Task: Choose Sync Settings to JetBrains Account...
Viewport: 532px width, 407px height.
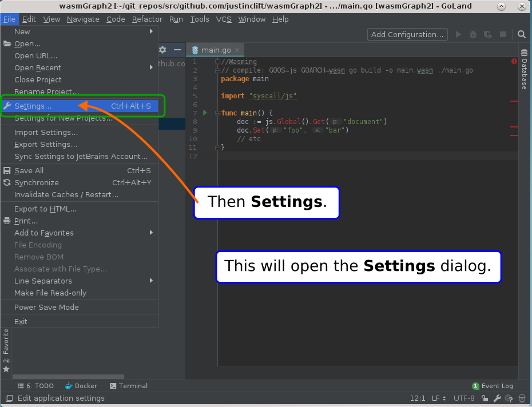Action: pos(80,157)
